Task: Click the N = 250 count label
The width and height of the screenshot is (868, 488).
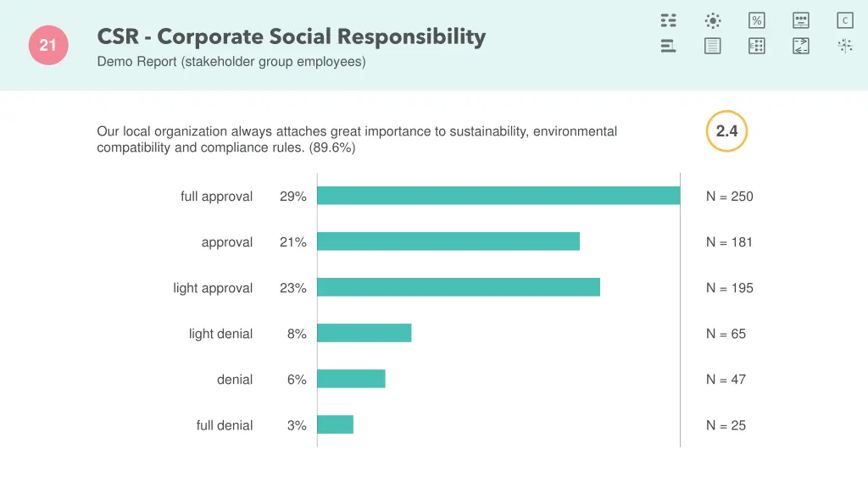Action: click(729, 197)
